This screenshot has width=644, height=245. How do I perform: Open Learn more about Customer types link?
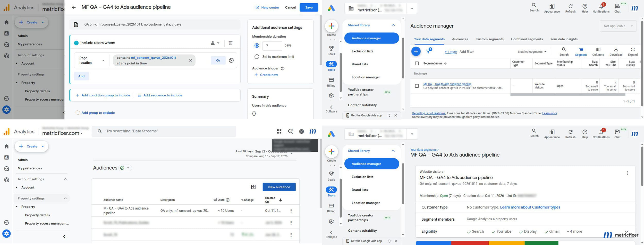point(530,207)
